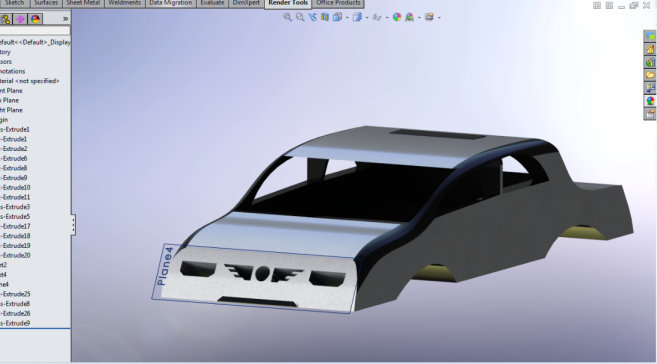Click the Display Style cube icon
The width and height of the screenshot is (657, 364).
pos(357,17)
